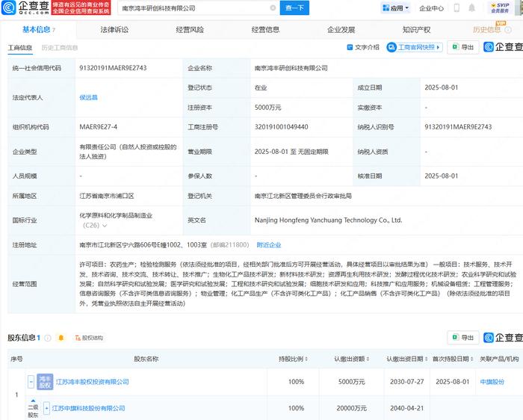Open the 应用 dropdown menu

[395, 8]
